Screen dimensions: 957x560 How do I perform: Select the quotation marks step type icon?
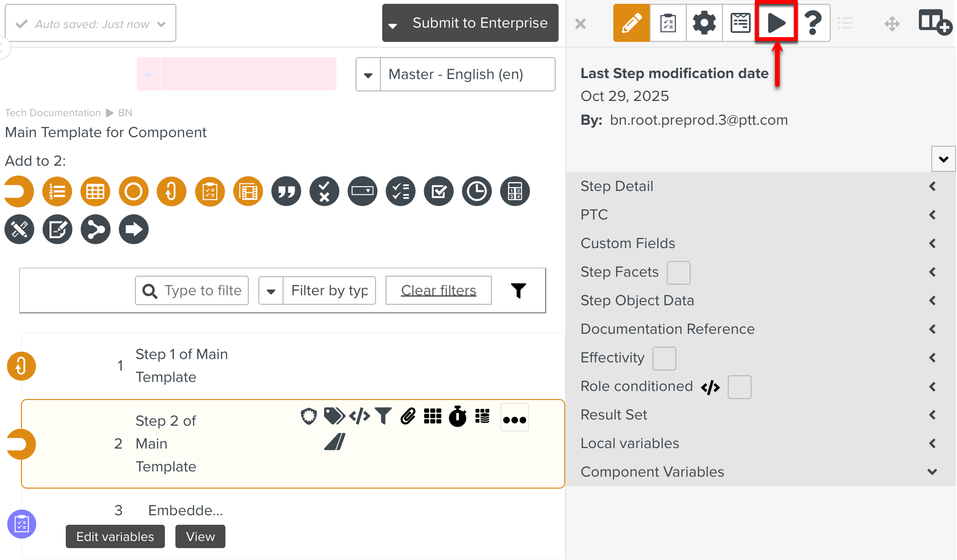pyautogui.click(x=286, y=191)
